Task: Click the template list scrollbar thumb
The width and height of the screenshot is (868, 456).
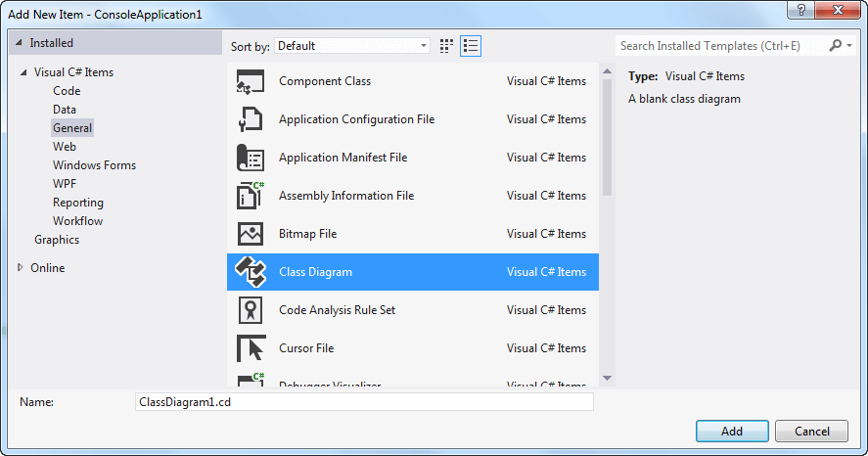Action: [x=607, y=137]
